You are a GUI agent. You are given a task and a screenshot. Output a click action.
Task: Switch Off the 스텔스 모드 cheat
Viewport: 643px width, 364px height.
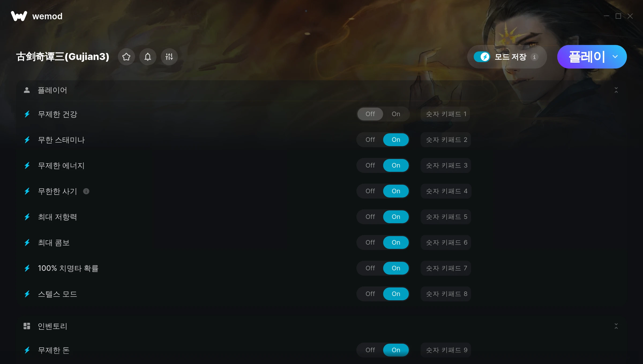[370, 294]
